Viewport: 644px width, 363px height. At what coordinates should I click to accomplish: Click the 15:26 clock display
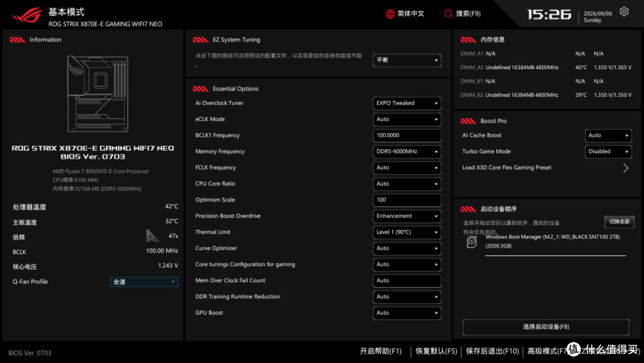pyautogui.click(x=549, y=15)
